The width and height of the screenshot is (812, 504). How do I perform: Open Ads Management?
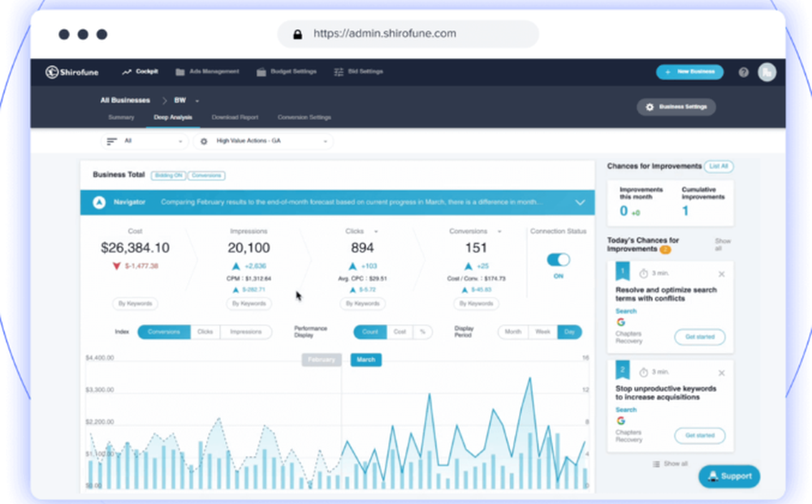[207, 71]
